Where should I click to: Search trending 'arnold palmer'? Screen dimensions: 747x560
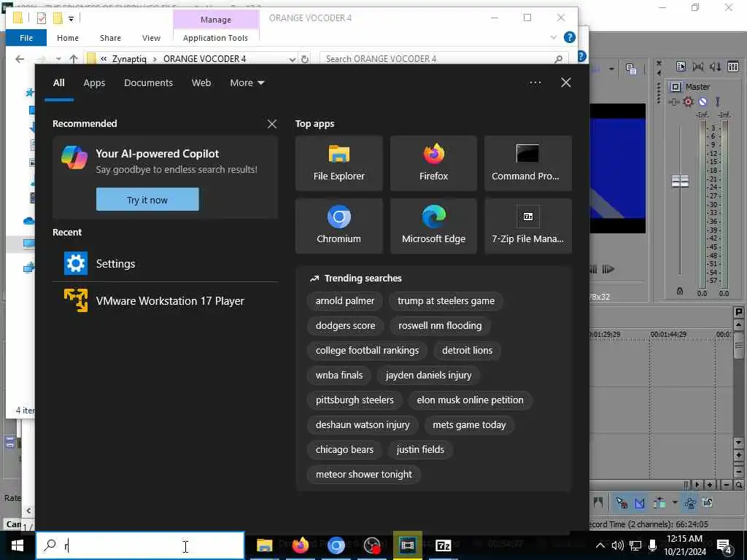[344, 301]
